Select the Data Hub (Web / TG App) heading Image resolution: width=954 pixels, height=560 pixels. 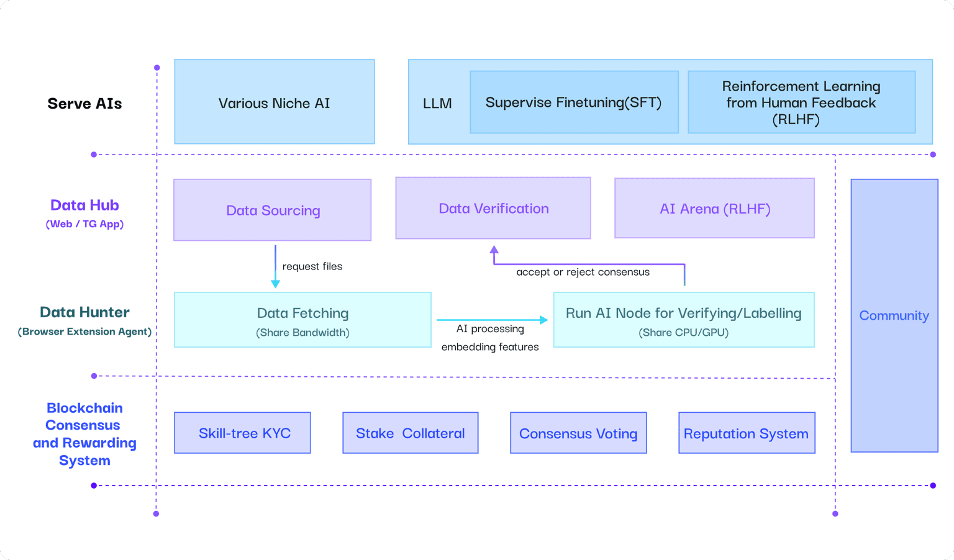click(x=84, y=212)
